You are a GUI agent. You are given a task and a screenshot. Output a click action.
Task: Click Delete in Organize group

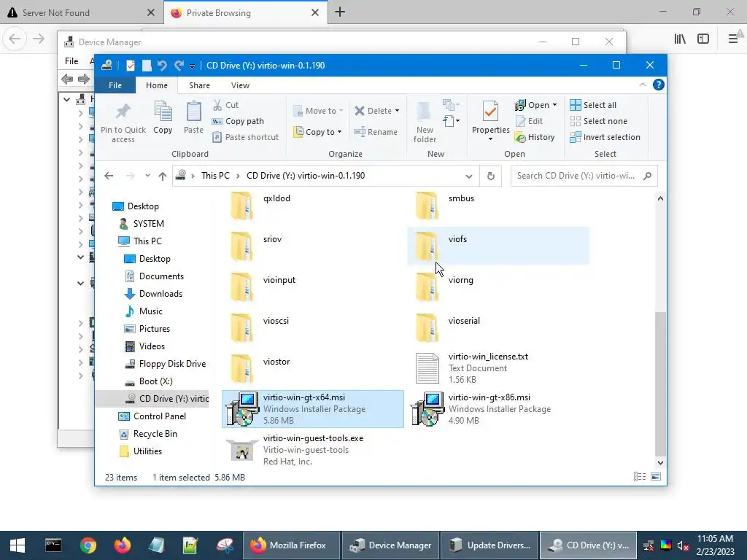tap(377, 111)
